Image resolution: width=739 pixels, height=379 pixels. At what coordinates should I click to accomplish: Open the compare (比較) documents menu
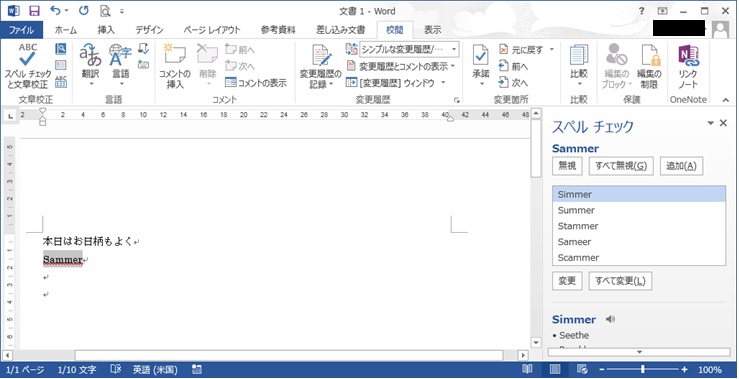point(579,65)
